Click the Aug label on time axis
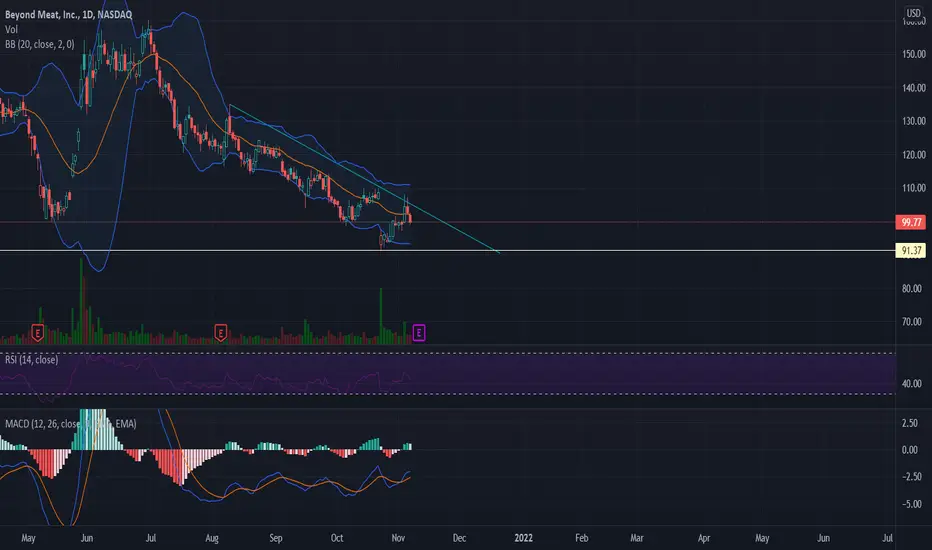The height and width of the screenshot is (550, 932). coord(212,538)
